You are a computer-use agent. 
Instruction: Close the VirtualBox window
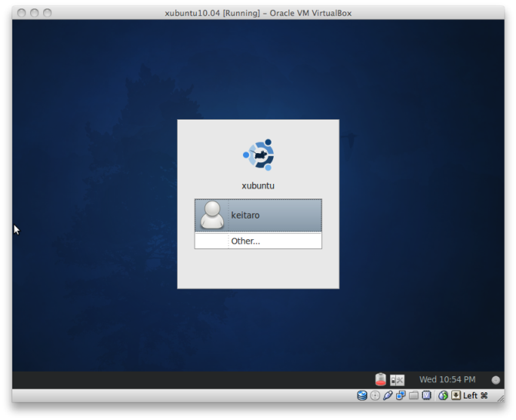point(22,13)
